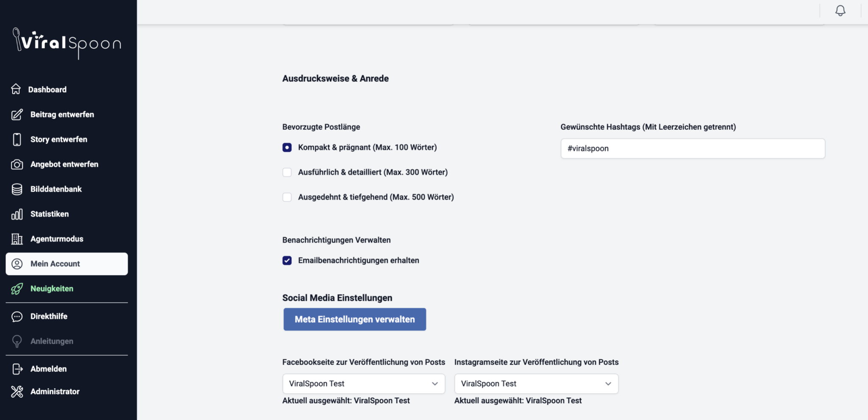Screen dimensions: 868x420
Task: Open the notification bell
Action: pos(840,11)
